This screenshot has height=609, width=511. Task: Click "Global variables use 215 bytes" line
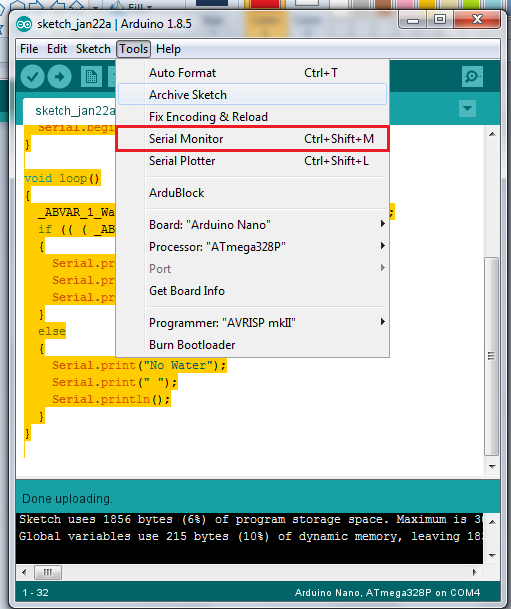250,536
